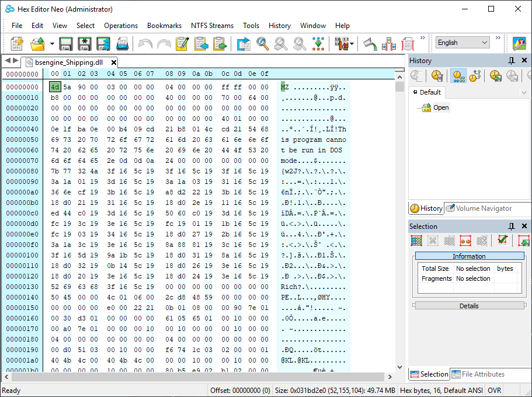Click the Redo arrow icon

tap(164, 43)
